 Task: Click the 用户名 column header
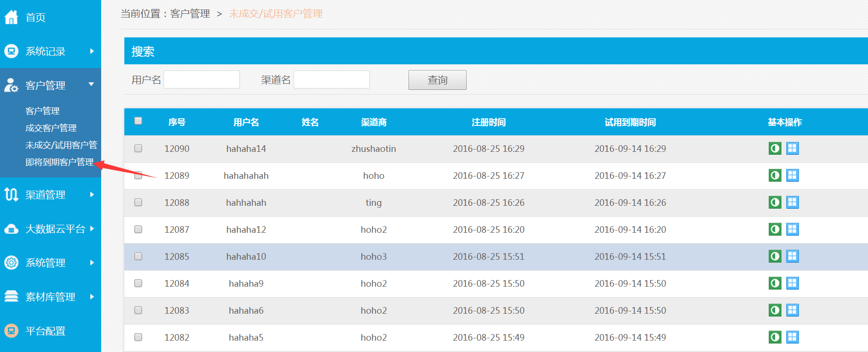click(x=246, y=122)
